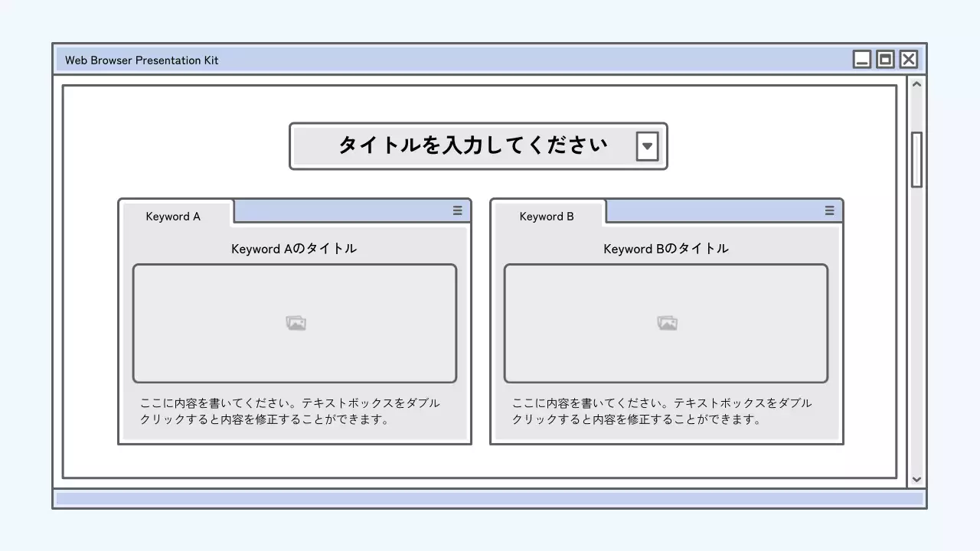Click the image placeholder icon in Keyword B panel

coord(666,322)
